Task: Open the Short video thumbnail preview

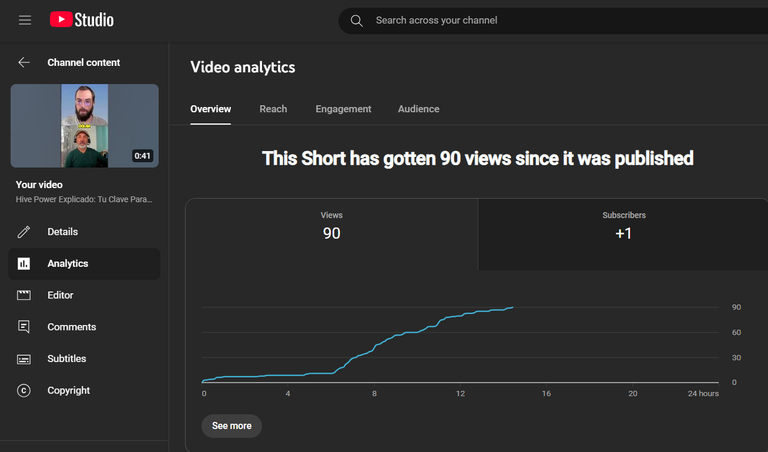Action: [x=84, y=126]
